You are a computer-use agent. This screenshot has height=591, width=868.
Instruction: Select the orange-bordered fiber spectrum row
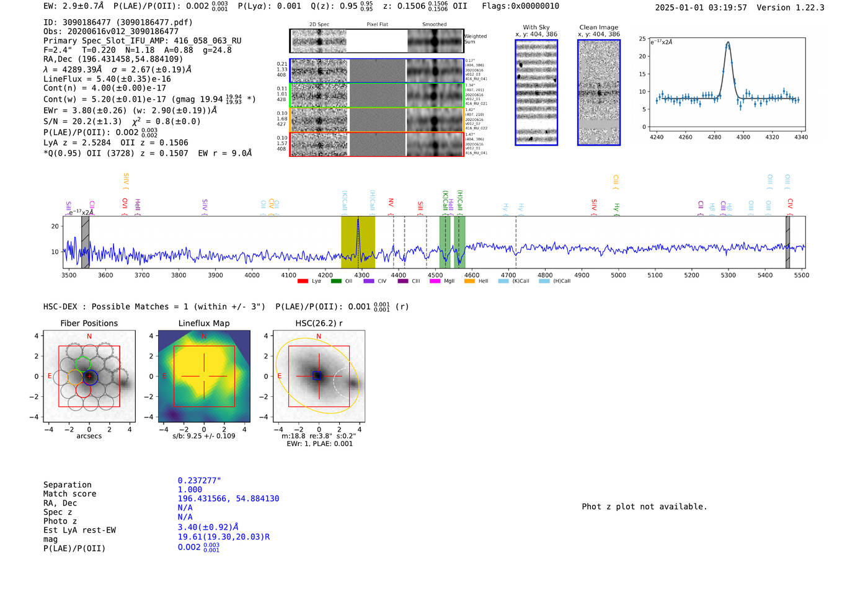point(377,120)
